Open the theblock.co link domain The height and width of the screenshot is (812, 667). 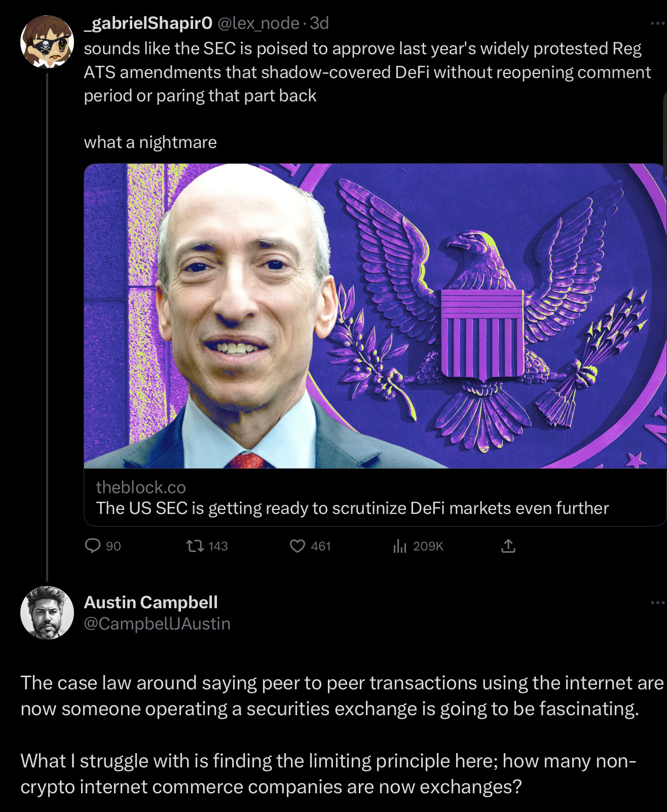(141, 487)
